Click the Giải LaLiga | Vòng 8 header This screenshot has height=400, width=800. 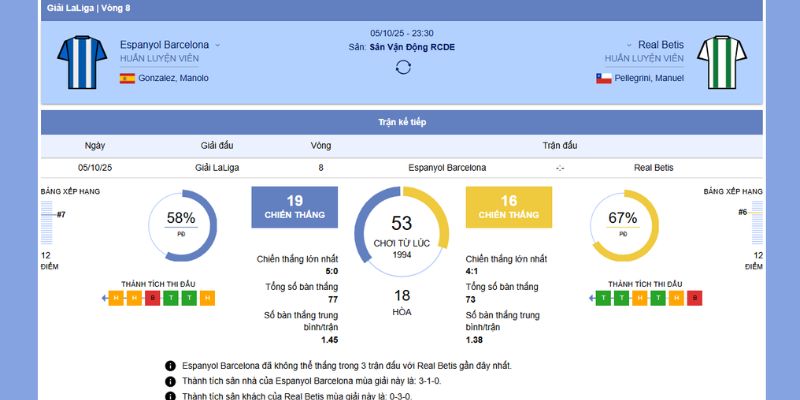pos(90,8)
